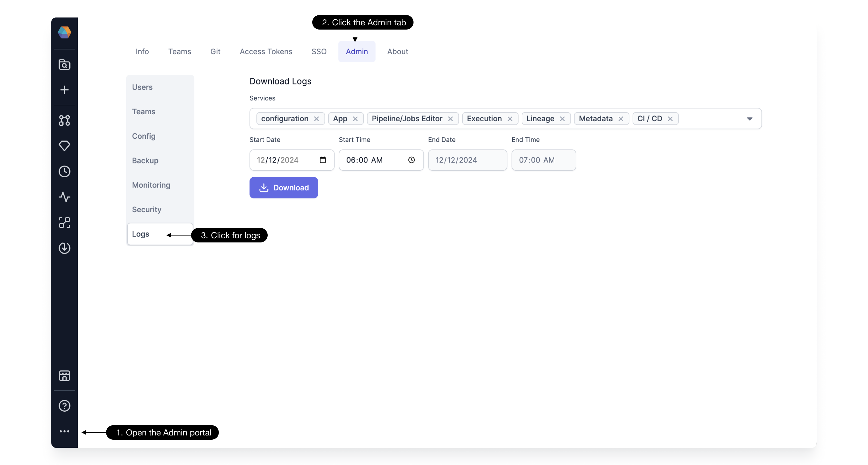
Task: Open the ellipsis menu at bottom left
Action: (64, 432)
